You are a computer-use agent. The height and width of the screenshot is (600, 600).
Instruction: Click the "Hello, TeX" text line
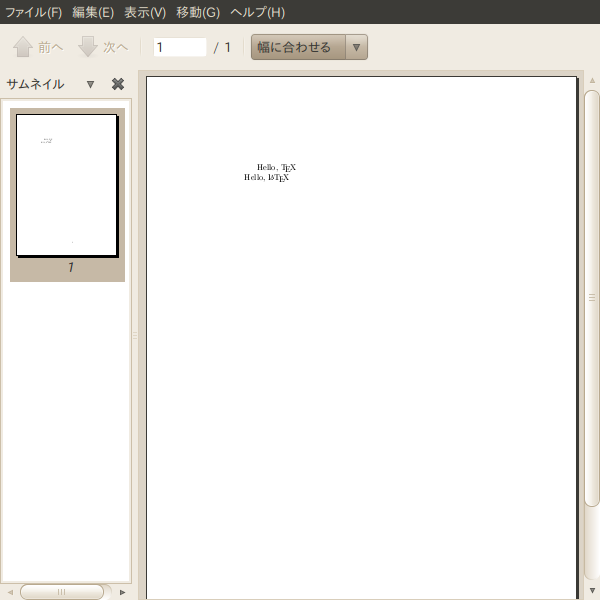tap(276, 168)
